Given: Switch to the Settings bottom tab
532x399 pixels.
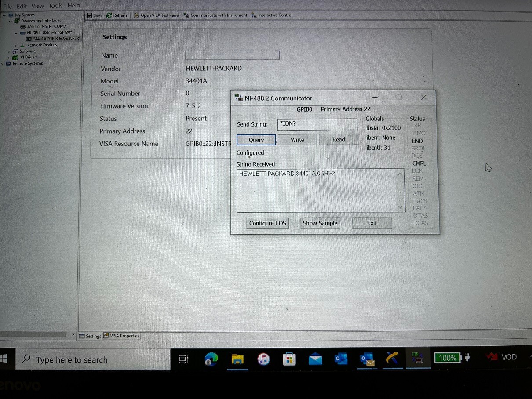Looking at the screenshot, I should click(90, 336).
